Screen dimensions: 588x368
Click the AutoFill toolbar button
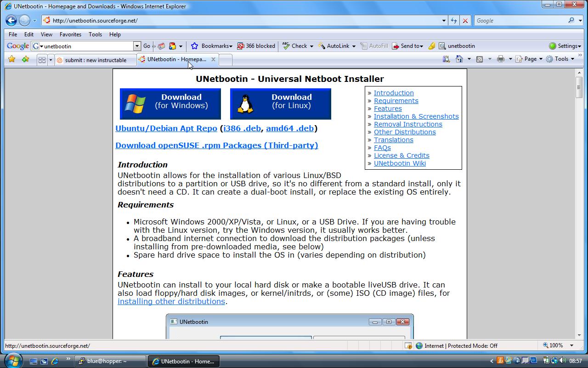point(374,46)
